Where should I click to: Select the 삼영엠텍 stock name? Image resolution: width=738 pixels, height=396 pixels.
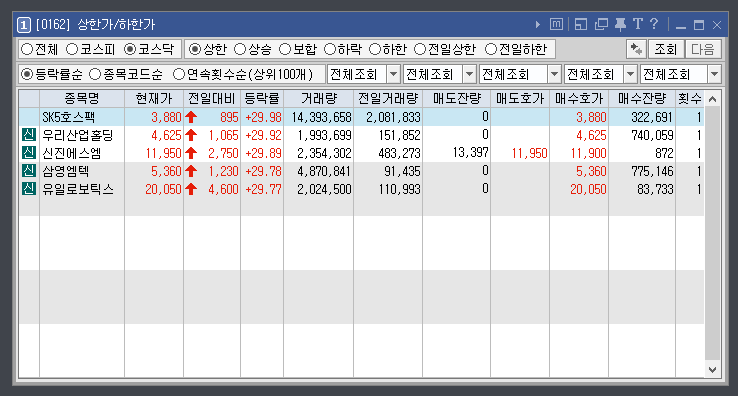click(x=66, y=171)
